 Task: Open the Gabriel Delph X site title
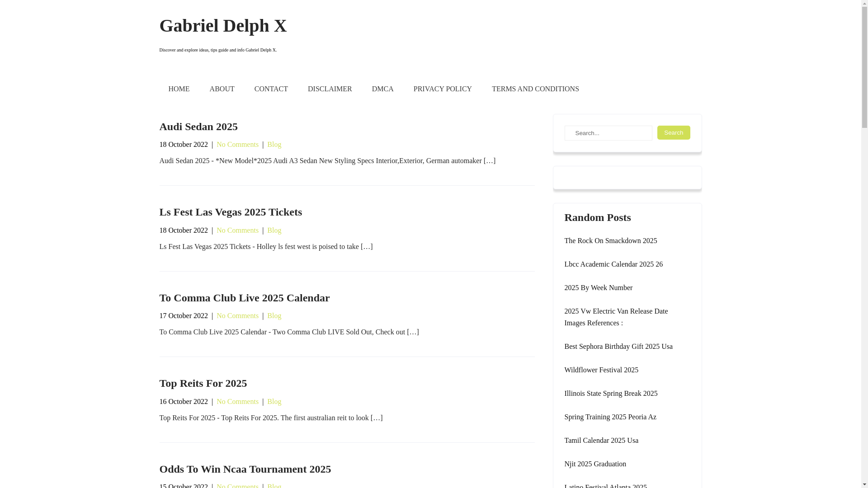click(x=223, y=26)
